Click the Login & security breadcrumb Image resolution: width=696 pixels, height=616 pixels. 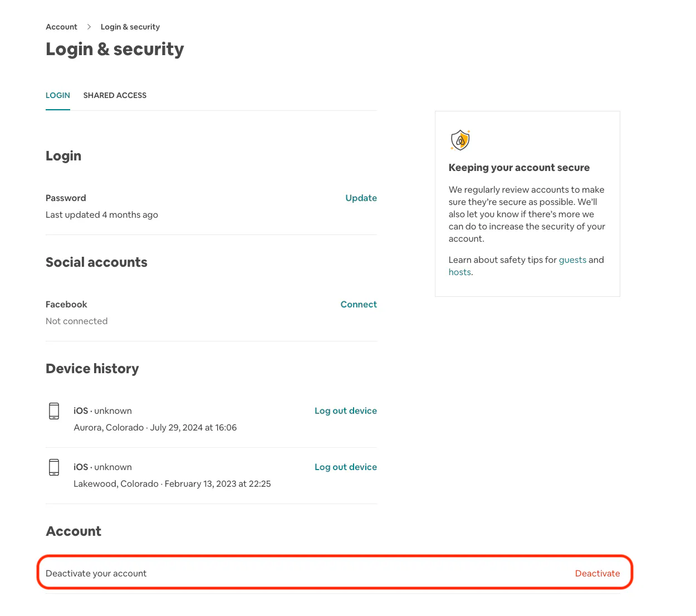pos(130,26)
